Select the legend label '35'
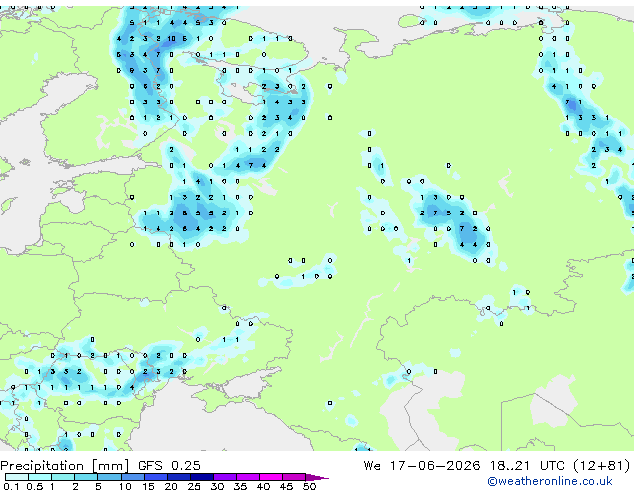Screen dimensions: 634x490 pyautogui.click(x=240, y=486)
